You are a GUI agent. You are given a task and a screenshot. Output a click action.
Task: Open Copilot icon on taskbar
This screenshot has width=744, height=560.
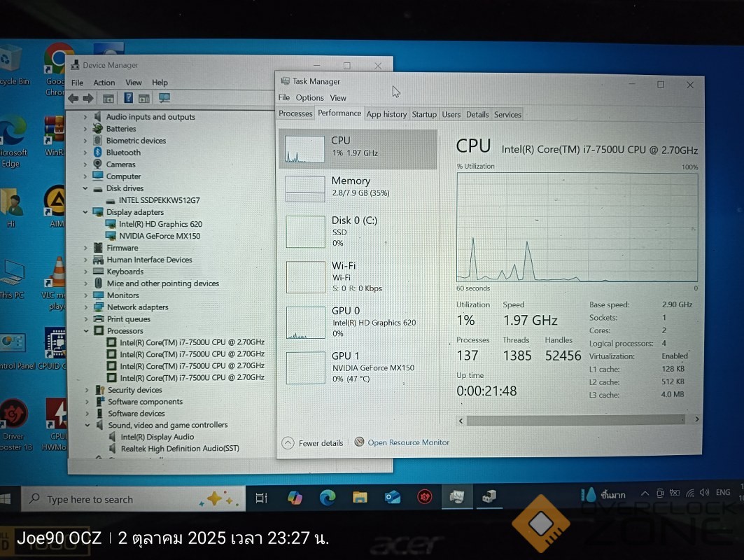click(295, 498)
